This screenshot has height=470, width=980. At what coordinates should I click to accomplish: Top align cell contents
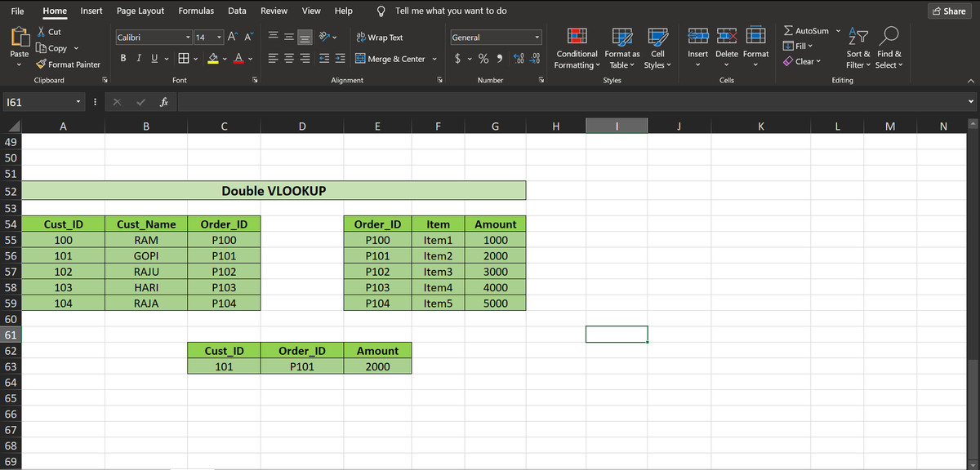(274, 38)
